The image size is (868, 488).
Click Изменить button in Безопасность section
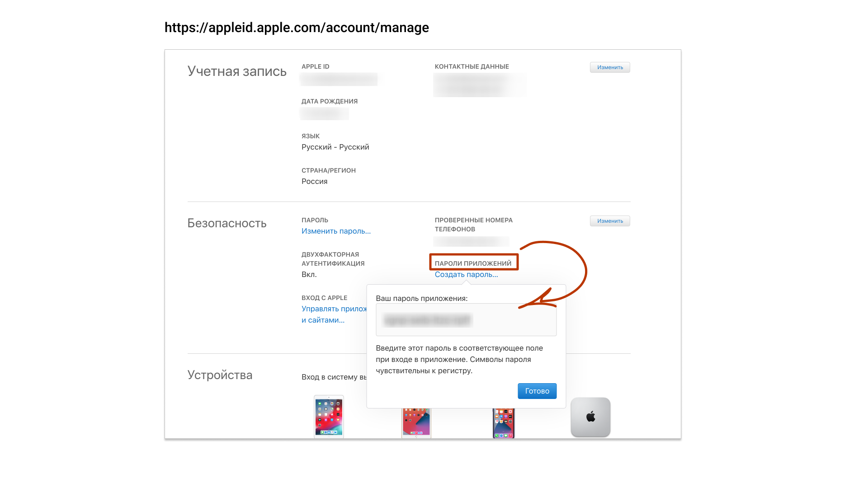tap(610, 221)
